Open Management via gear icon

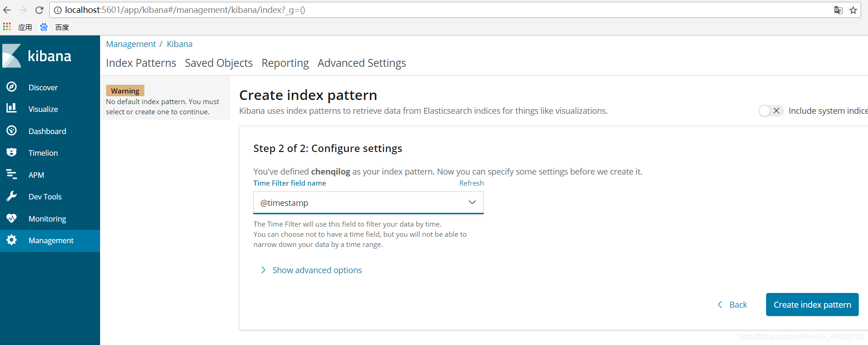(12, 240)
